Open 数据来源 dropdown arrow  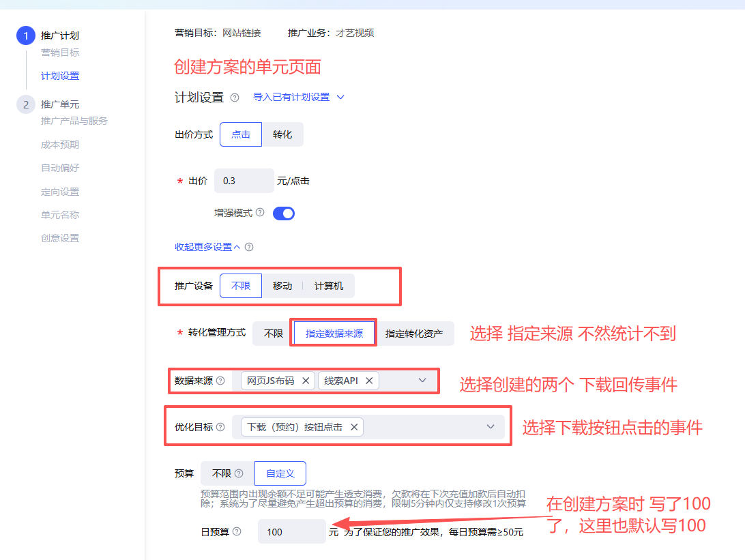422,381
